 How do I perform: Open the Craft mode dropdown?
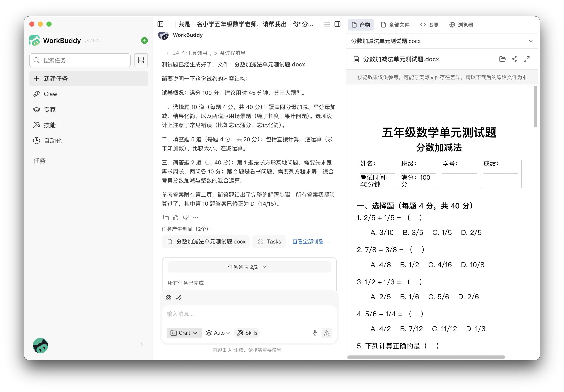click(x=184, y=333)
